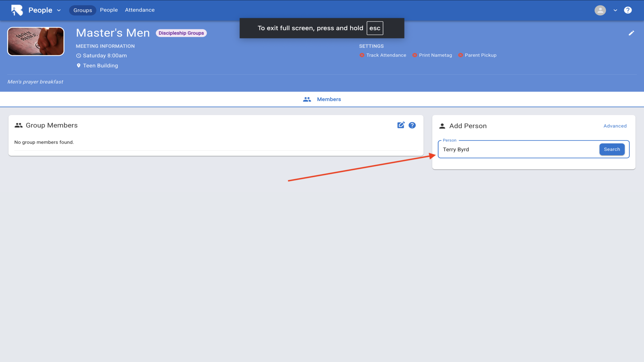Open the Groups navigation tab
The height and width of the screenshot is (362, 644).
coord(83,10)
